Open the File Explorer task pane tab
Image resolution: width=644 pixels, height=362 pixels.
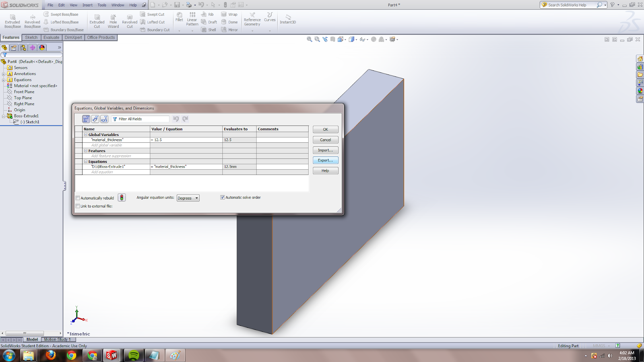point(640,75)
